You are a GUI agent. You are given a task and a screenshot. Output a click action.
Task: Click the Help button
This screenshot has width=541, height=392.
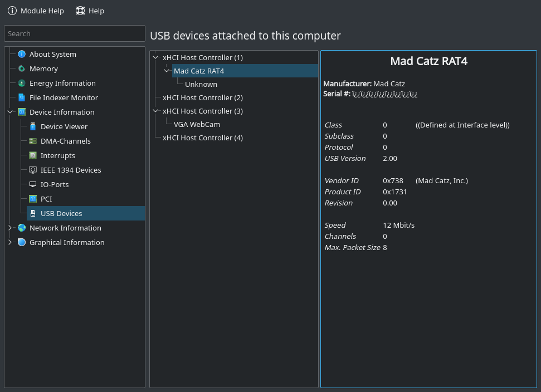coord(90,11)
